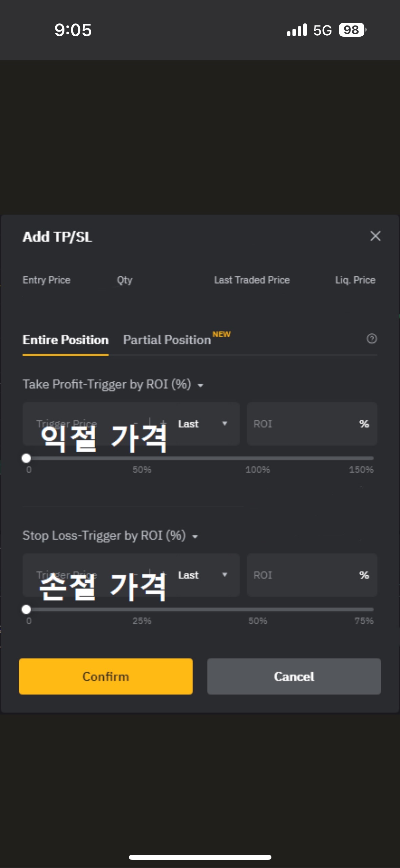This screenshot has width=400, height=868.
Task: Select the Stop Loss ROI slider handle
Action: pos(26,610)
